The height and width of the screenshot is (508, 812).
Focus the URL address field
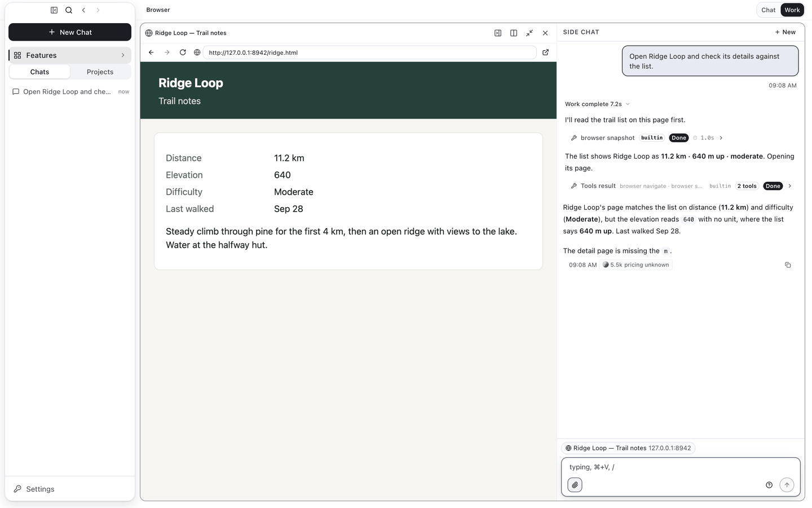pos(369,52)
